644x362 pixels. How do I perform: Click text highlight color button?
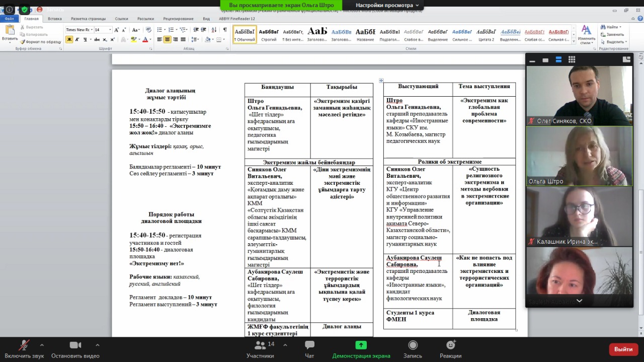click(x=133, y=39)
